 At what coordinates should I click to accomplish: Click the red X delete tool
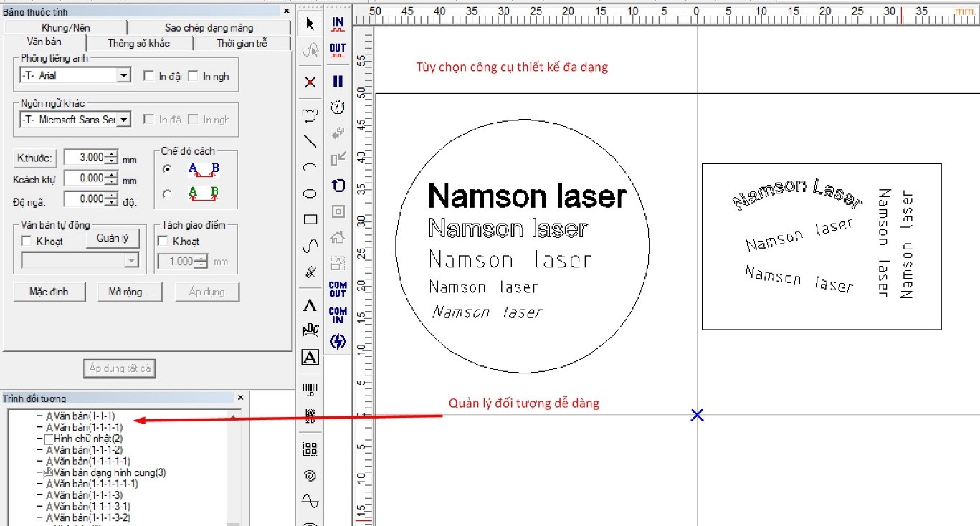(x=310, y=82)
